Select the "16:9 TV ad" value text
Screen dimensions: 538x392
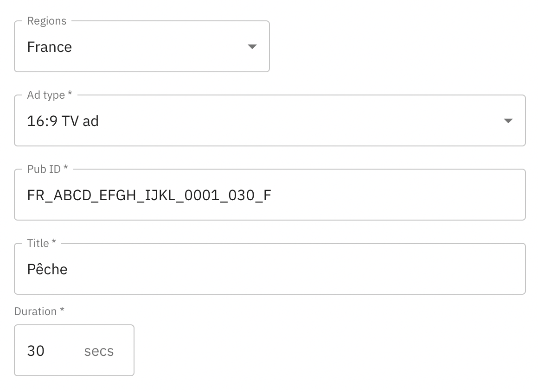(63, 121)
